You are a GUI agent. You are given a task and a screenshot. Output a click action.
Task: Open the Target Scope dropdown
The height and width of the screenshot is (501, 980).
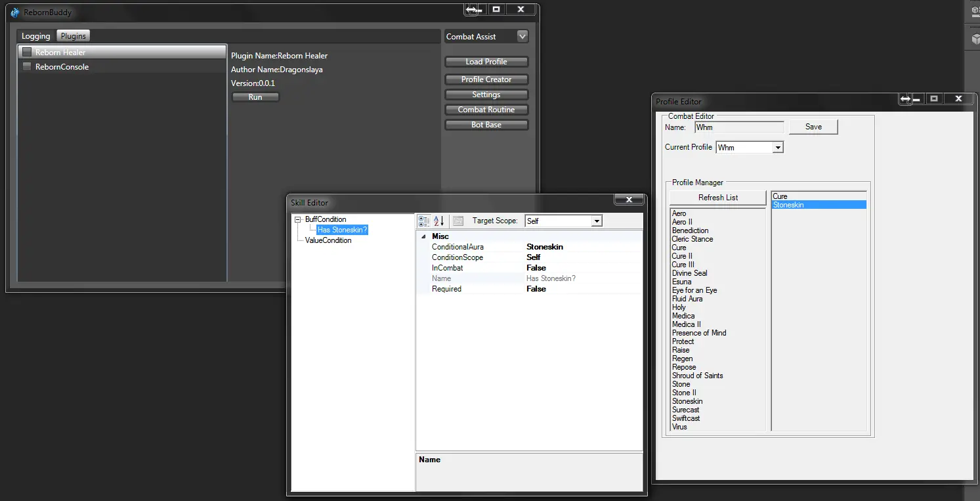click(x=597, y=221)
